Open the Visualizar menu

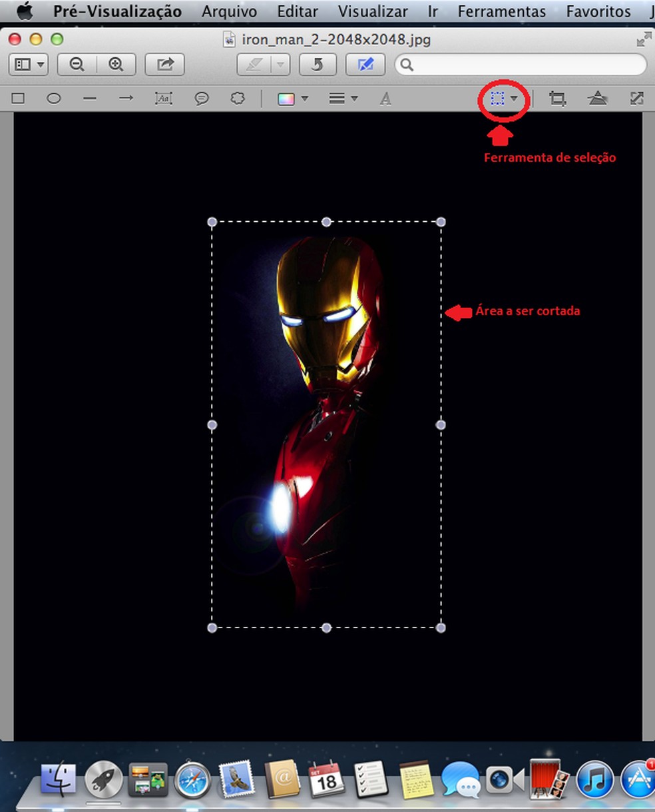373,11
